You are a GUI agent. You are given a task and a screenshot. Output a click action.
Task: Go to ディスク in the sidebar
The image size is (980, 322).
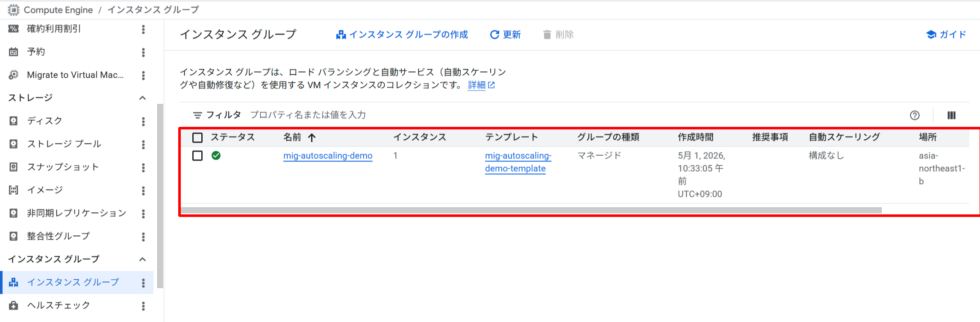pyautogui.click(x=45, y=121)
